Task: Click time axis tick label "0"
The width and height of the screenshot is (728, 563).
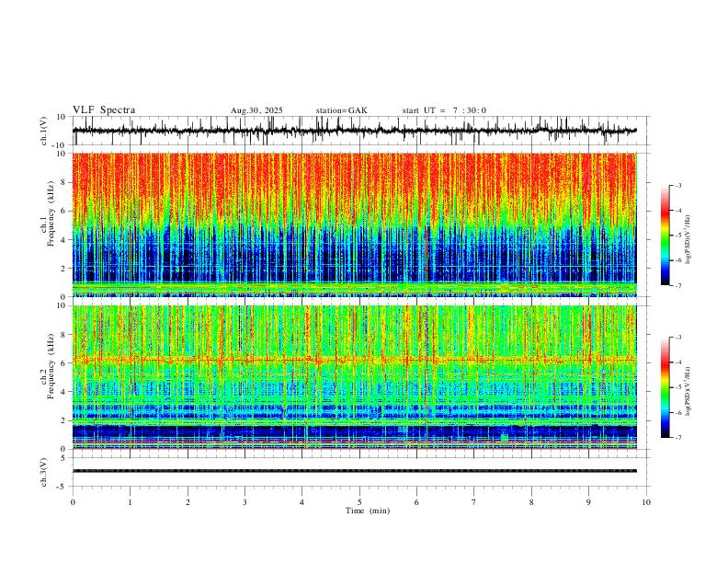Action: tap(73, 502)
